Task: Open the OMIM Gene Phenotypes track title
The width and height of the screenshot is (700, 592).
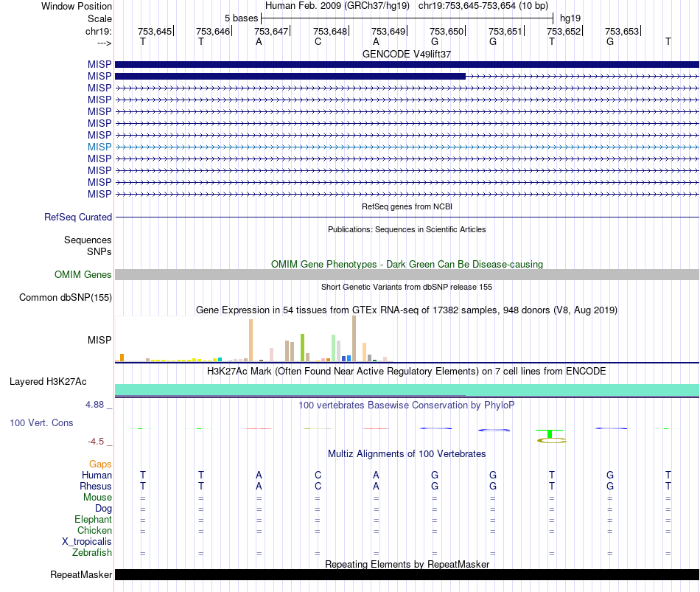Action: coord(407,264)
